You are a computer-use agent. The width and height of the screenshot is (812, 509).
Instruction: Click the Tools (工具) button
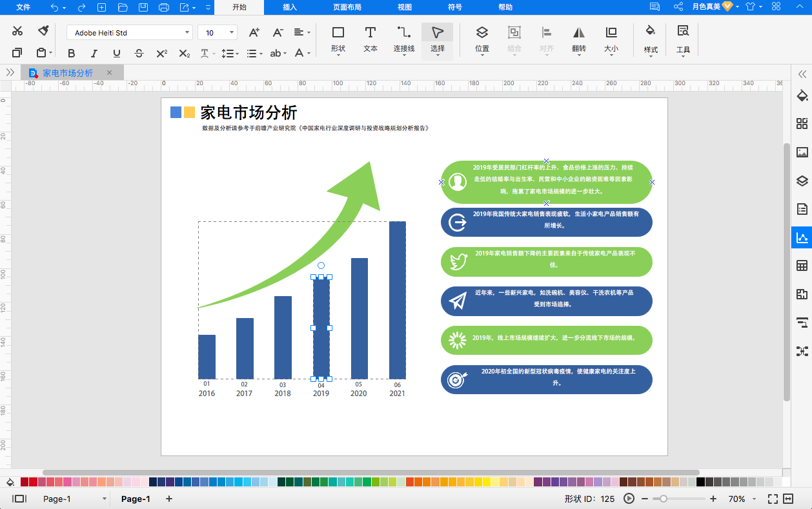pos(683,40)
